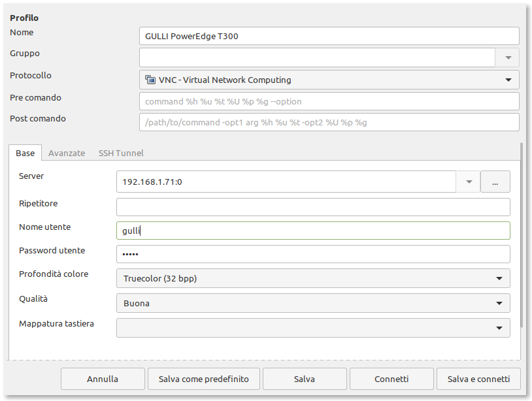Open the Server history dropdown arrow

coord(469,182)
